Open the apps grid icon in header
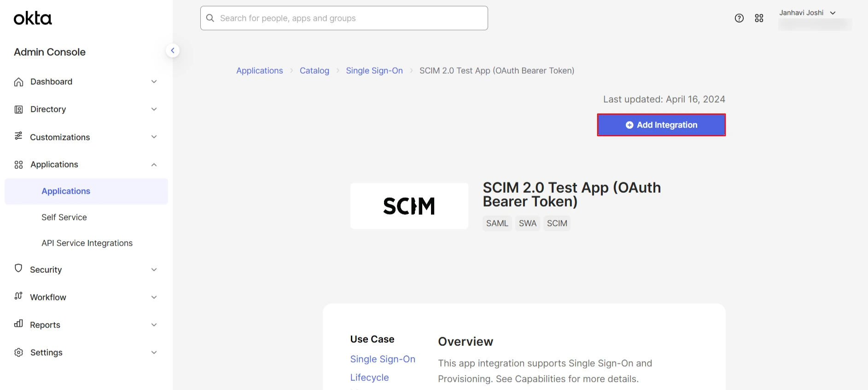 click(x=759, y=18)
